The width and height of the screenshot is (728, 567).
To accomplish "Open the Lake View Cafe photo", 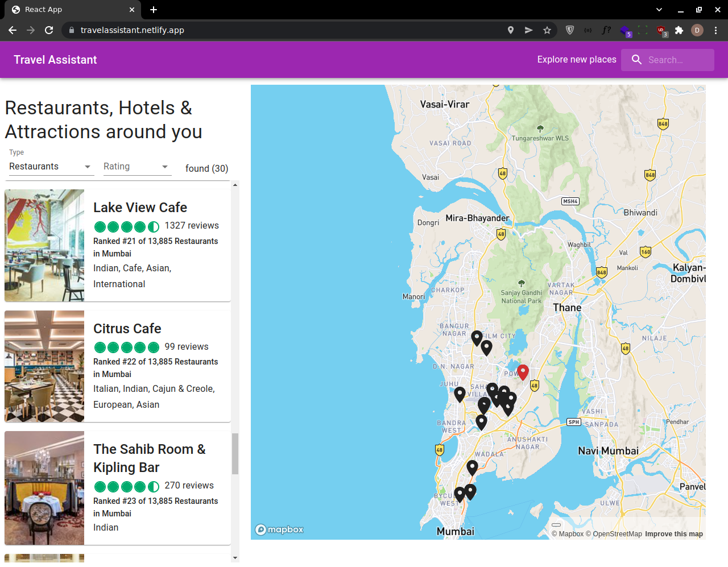I will tap(44, 245).
